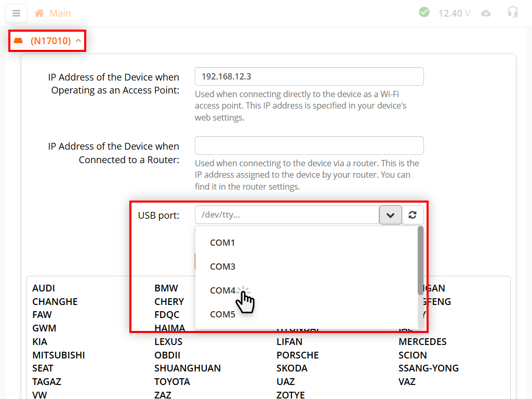Click the access point IP address field
The image size is (532, 399).
(x=309, y=76)
